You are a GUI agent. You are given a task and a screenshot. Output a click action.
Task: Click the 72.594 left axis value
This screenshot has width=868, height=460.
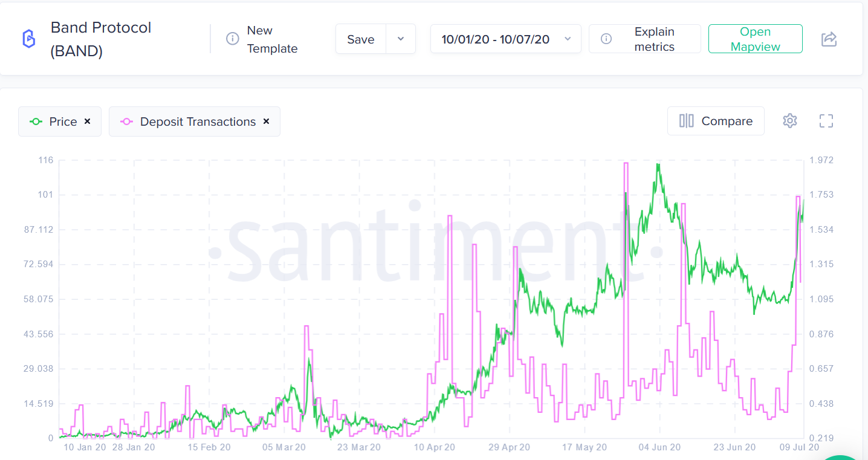click(x=39, y=264)
